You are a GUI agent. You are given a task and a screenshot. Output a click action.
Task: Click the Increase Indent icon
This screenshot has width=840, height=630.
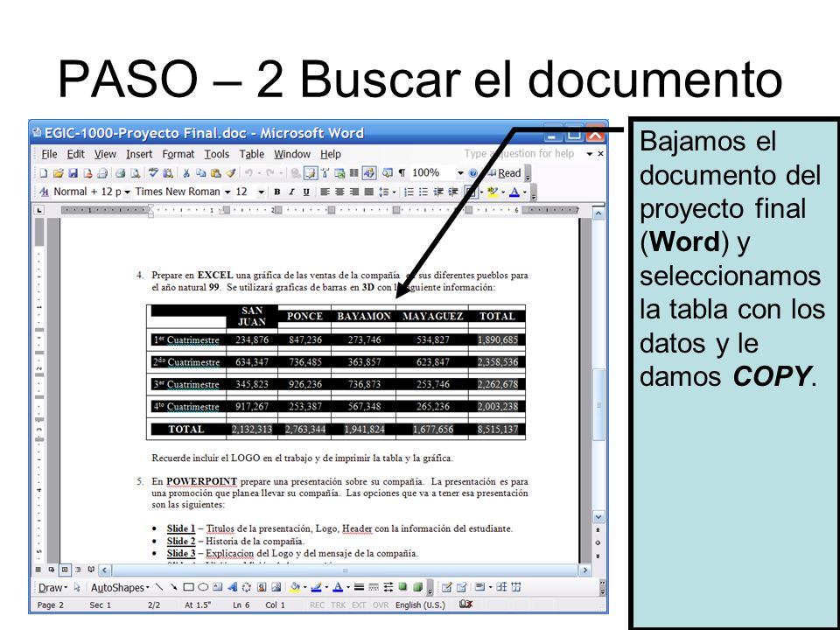pos(452,192)
